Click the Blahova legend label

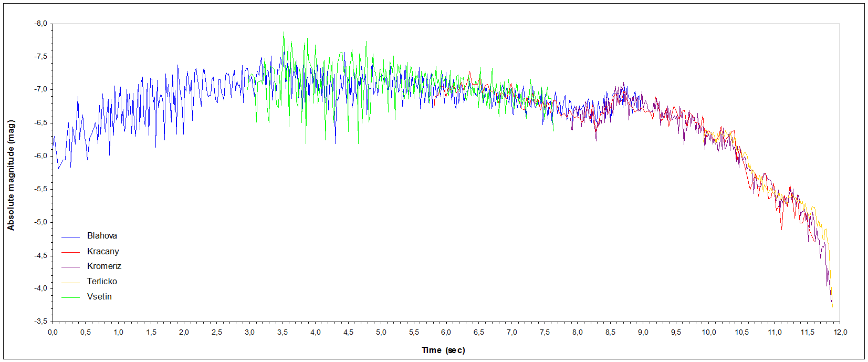(x=102, y=236)
